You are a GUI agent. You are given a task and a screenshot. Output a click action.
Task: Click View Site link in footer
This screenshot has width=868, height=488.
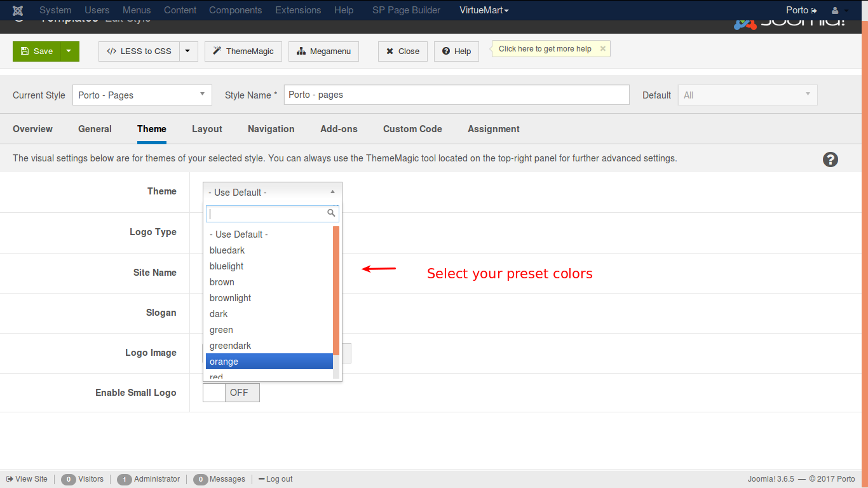click(x=27, y=479)
